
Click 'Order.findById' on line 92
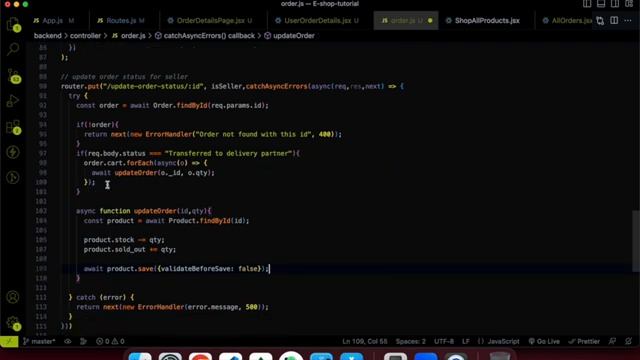click(x=180, y=105)
